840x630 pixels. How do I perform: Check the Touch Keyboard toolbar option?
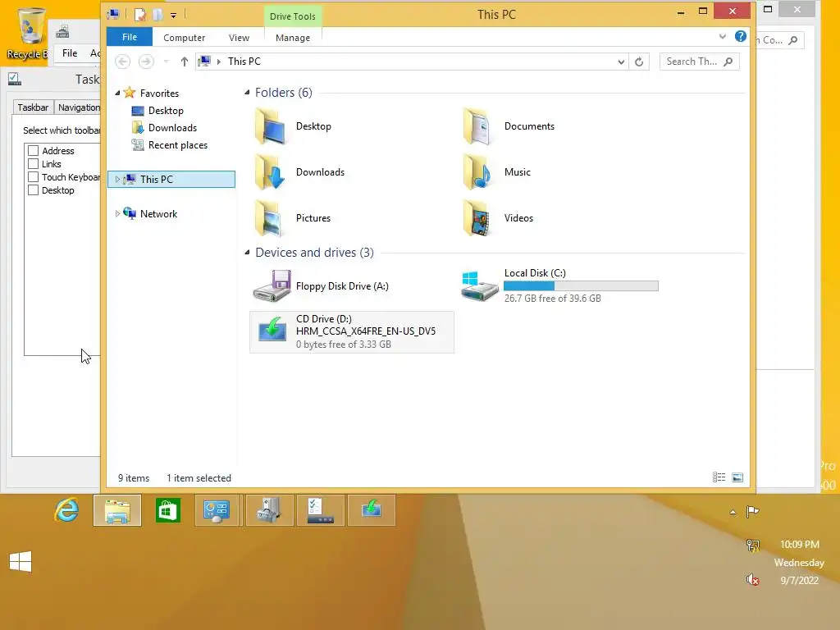pyautogui.click(x=33, y=177)
